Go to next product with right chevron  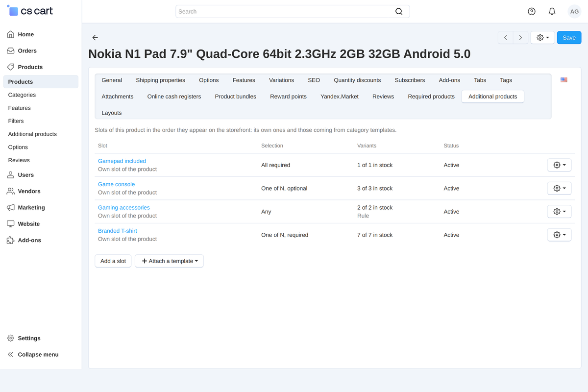[520, 38]
